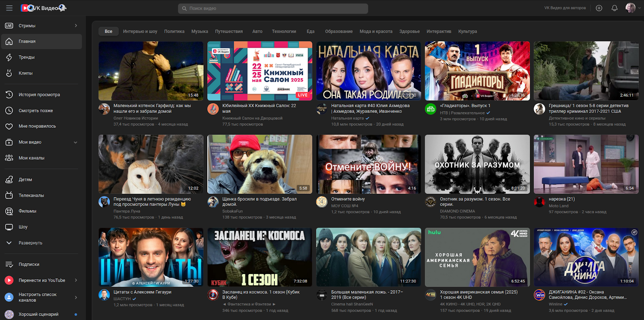Open the Переезд Чуня video title
The image size is (644, 320).
(152, 202)
